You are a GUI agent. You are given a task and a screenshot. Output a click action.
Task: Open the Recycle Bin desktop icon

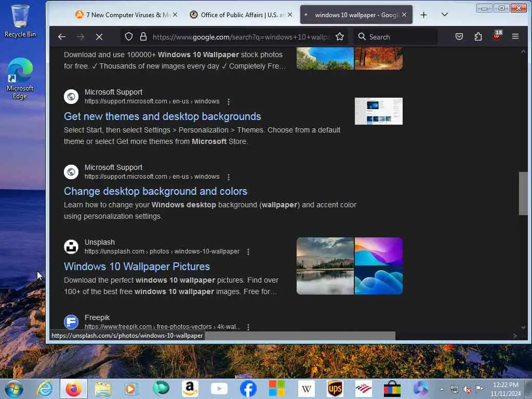pyautogui.click(x=20, y=21)
